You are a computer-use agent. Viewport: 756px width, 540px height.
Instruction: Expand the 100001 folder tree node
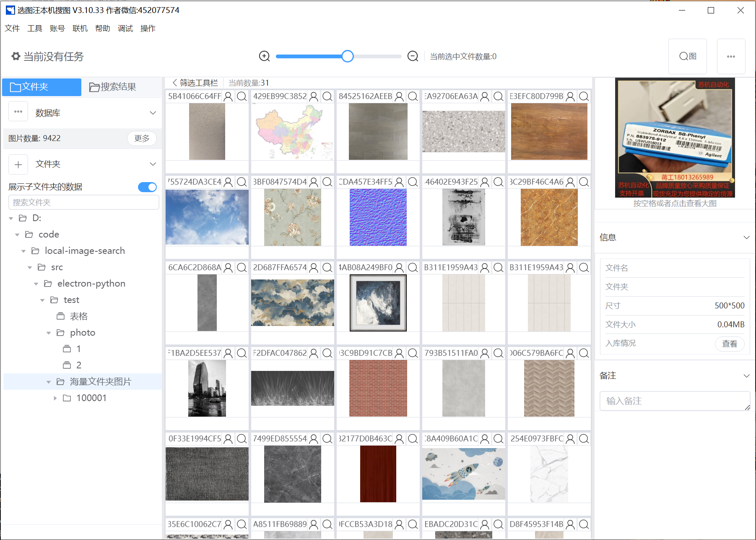click(55, 398)
